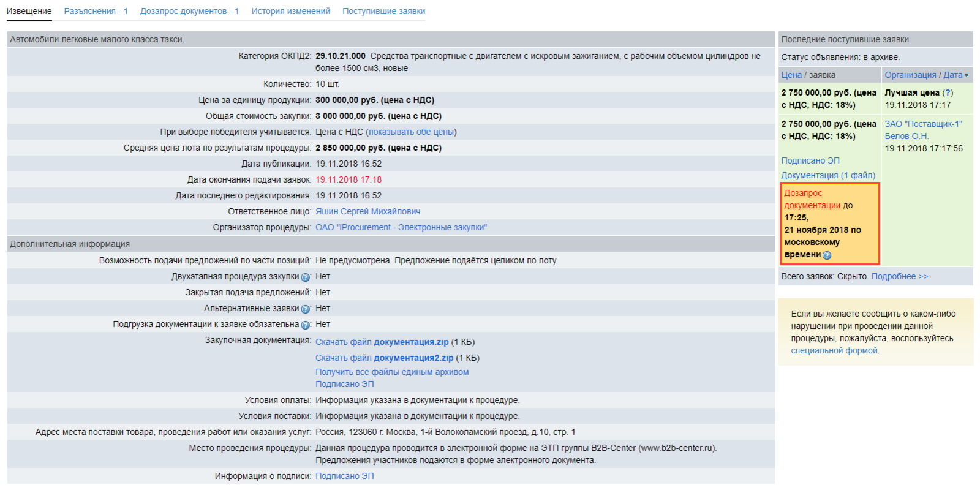980x490 pixels.
Task: Click help icon after московскому времени
Action: click(x=827, y=255)
